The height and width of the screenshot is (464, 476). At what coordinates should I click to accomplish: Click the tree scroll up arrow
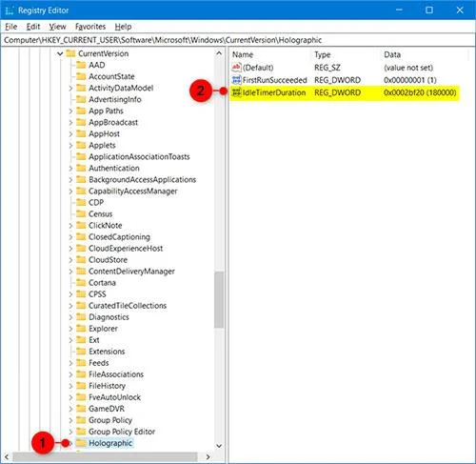pyautogui.click(x=219, y=53)
